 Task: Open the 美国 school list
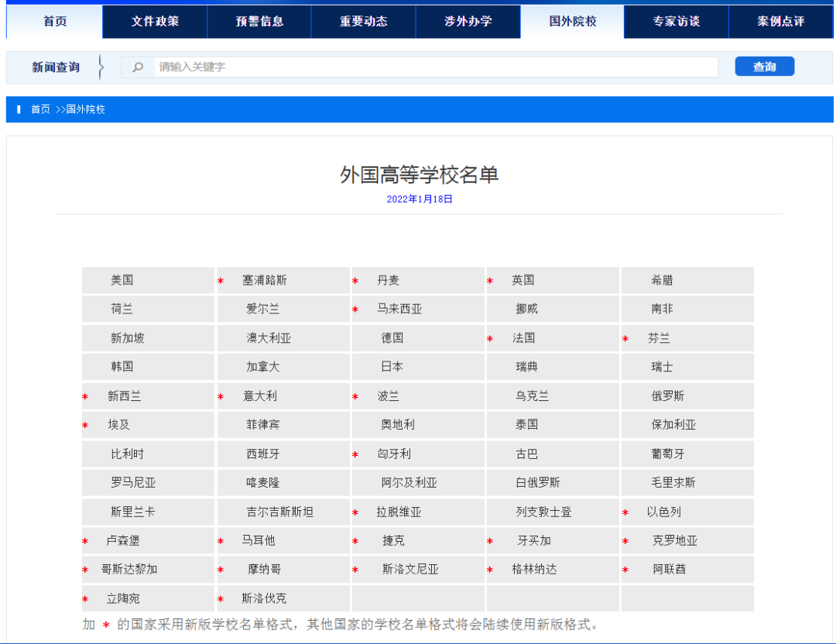point(122,280)
